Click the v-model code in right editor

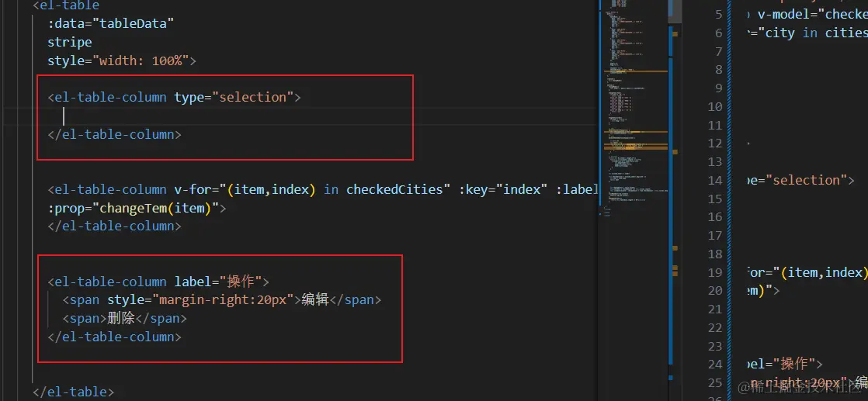click(812, 15)
